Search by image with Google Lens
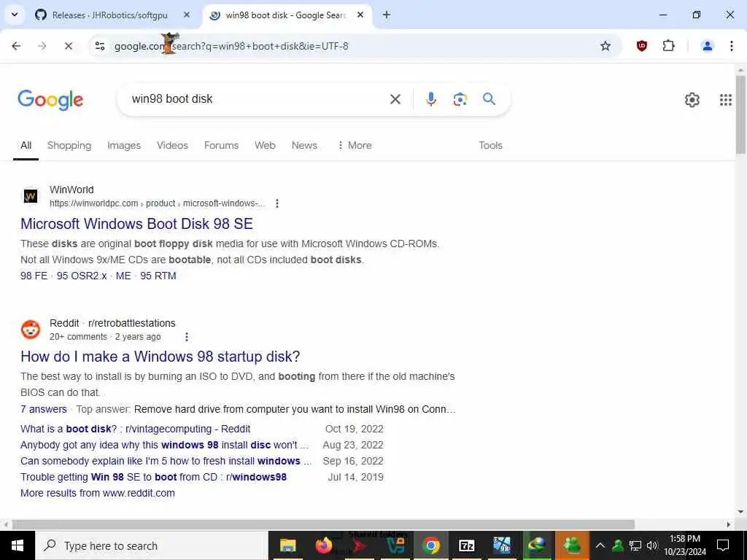Viewport: 747px width, 560px height. coord(460,99)
